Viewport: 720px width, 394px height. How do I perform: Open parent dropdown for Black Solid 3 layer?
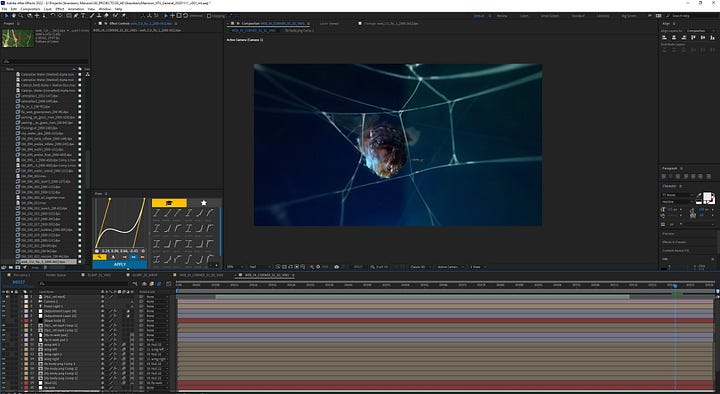click(x=157, y=321)
